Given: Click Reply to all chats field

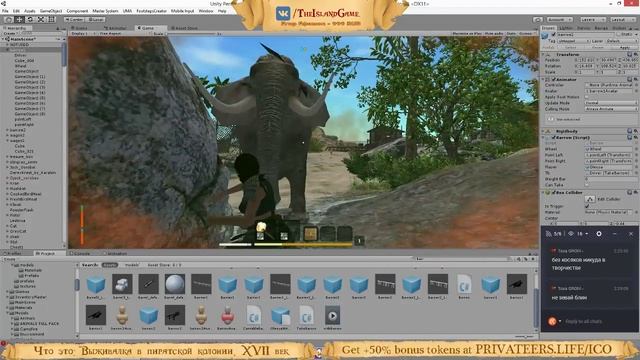Looking at the screenshot, I should point(584,321).
